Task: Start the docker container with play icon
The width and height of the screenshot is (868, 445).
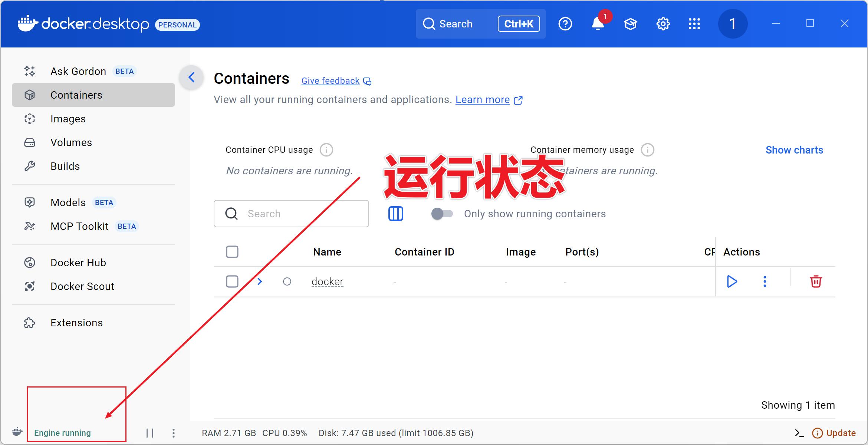Action: click(732, 281)
